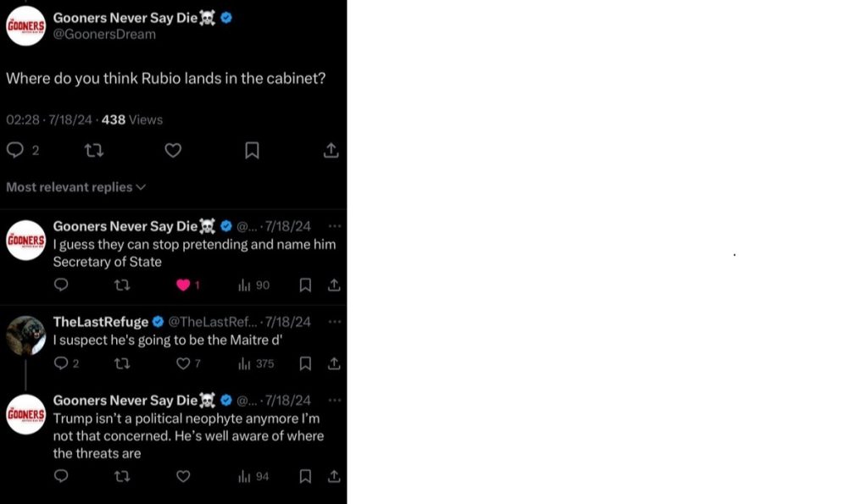Reply to TheLastRefuge's Maitre d' comment
Screen dimensions: 868x504
pyautogui.click(x=61, y=363)
